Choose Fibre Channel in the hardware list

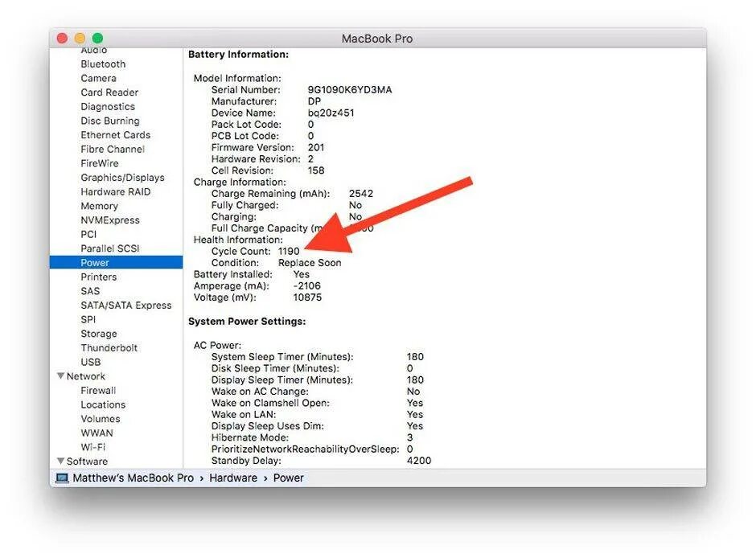pyautogui.click(x=113, y=150)
